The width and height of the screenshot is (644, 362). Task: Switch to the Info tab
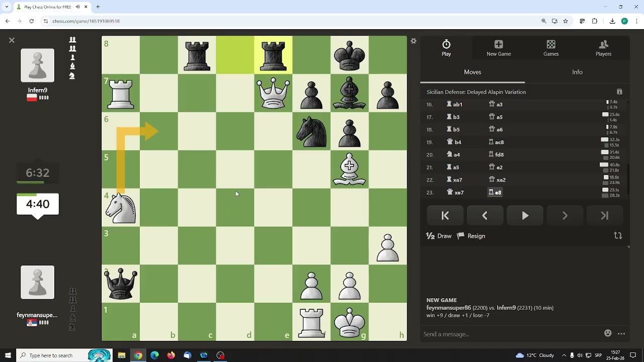pos(577,72)
